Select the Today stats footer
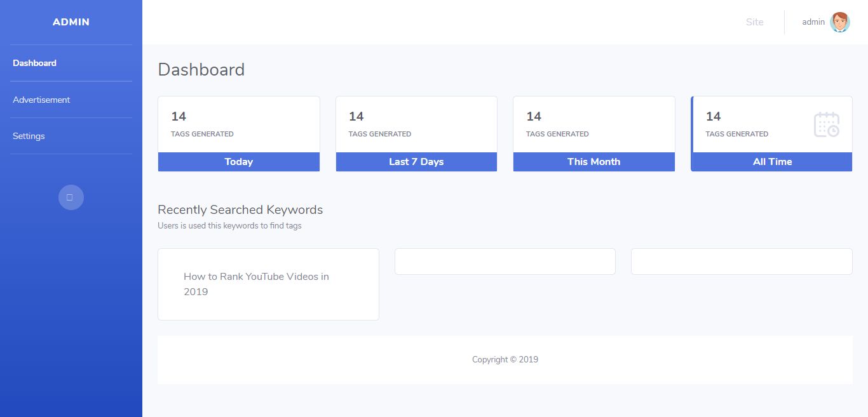The width and height of the screenshot is (868, 417). click(x=238, y=162)
